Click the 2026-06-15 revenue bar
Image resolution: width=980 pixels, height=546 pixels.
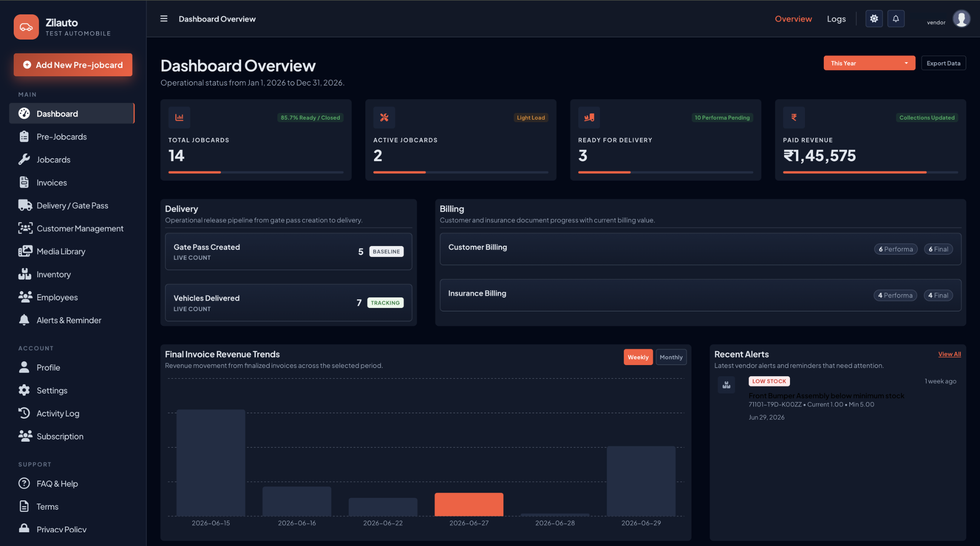[211, 463]
